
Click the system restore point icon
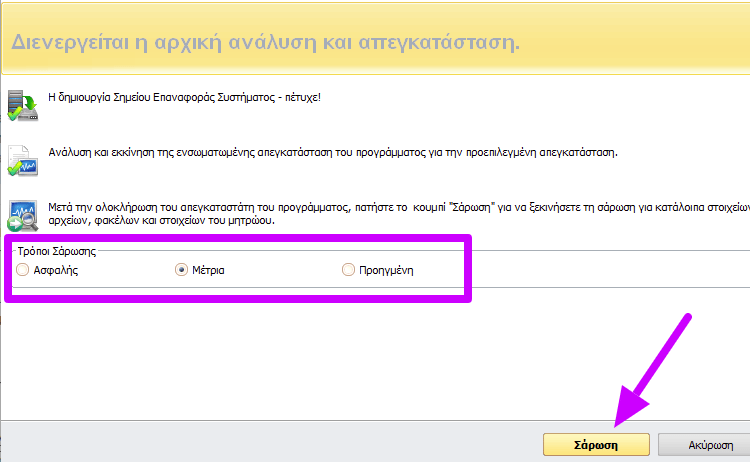coord(22,105)
